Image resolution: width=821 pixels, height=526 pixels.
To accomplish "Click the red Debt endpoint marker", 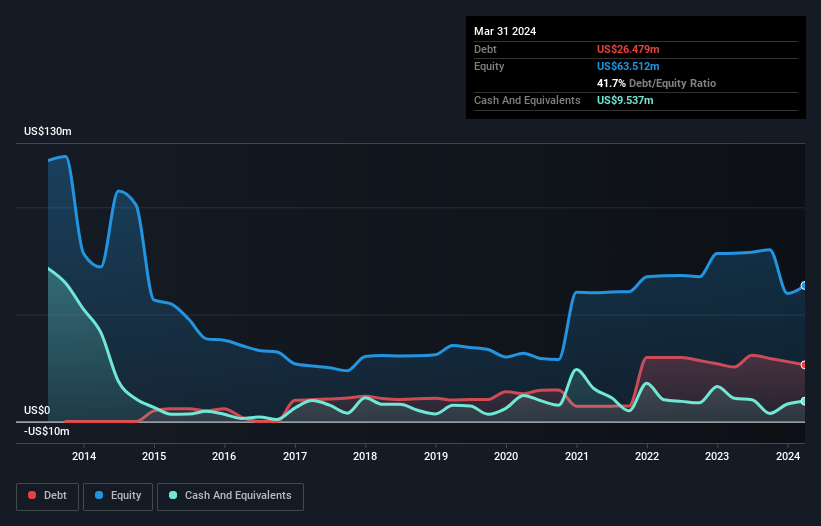I will coord(804,365).
